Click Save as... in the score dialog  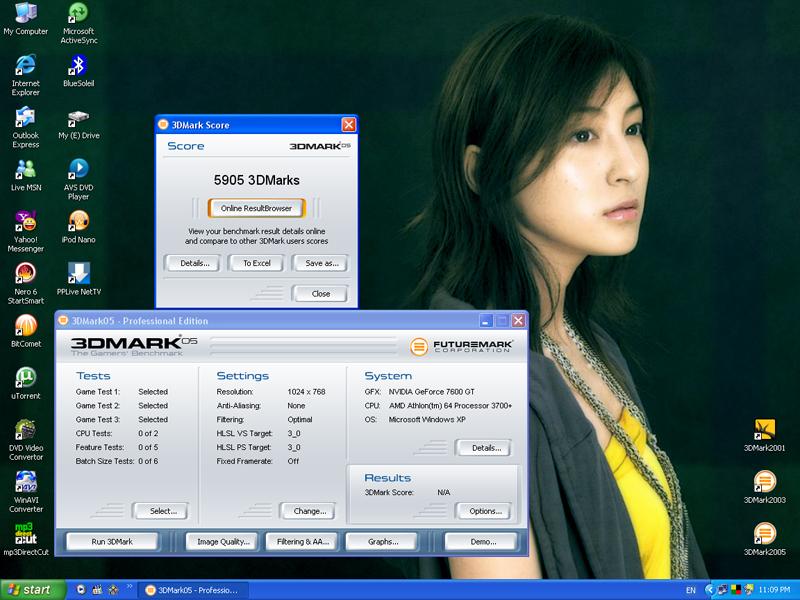[x=321, y=263]
